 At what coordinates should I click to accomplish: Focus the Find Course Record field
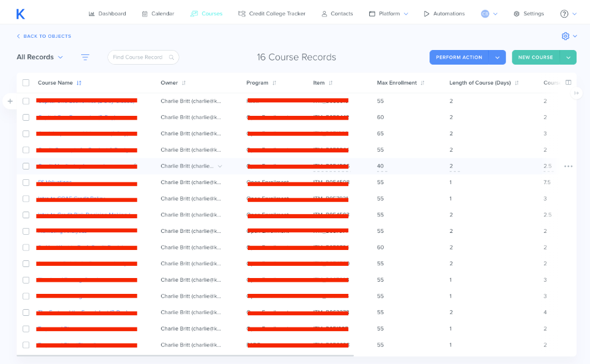point(143,57)
